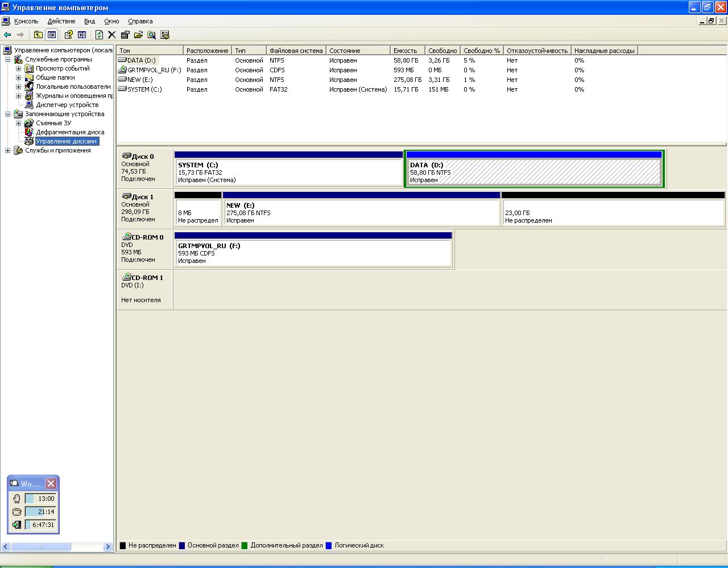Click the blue Логический диск legend swatch
The width and height of the screenshot is (728, 568).
pyautogui.click(x=328, y=545)
